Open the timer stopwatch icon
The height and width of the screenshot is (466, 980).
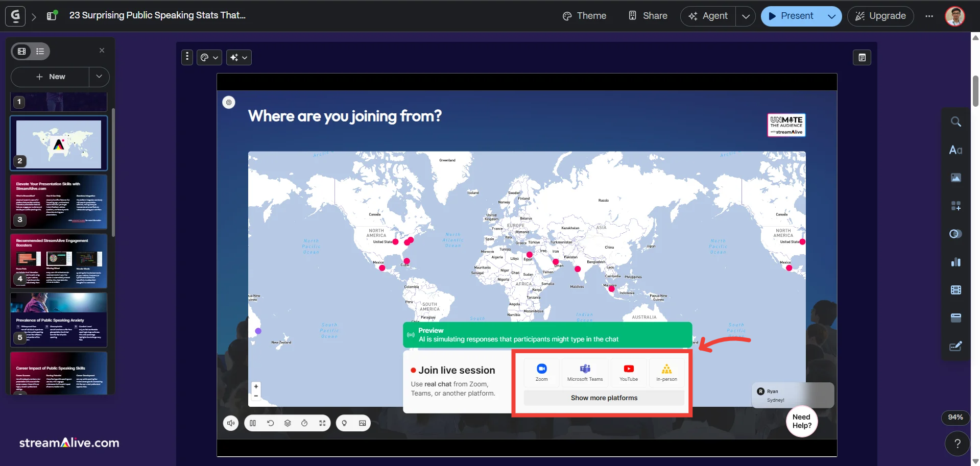click(304, 423)
